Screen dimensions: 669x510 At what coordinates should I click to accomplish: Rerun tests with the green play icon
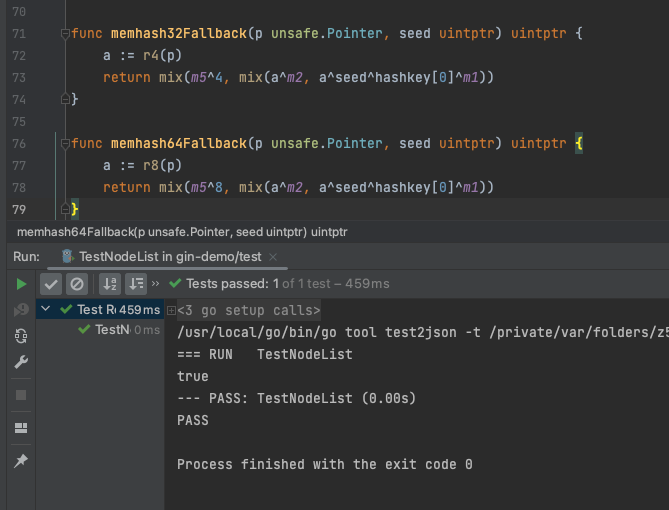click(21, 284)
